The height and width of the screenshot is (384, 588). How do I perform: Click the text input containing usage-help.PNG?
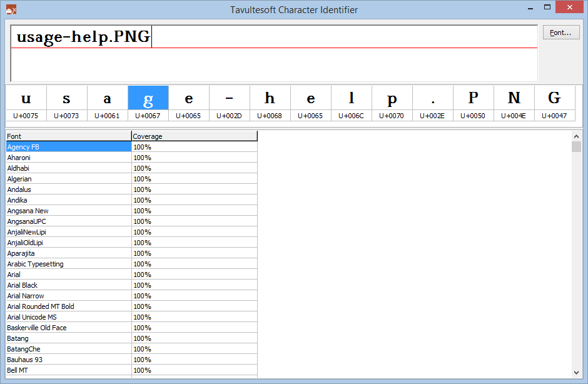(274, 53)
